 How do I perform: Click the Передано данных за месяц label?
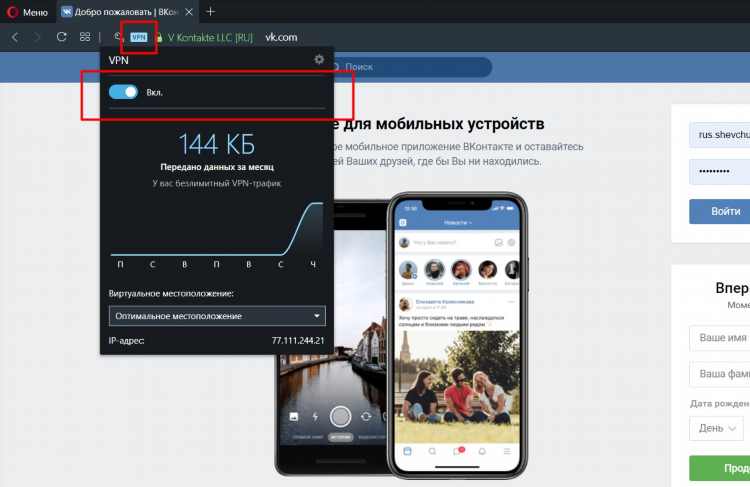[x=217, y=167]
